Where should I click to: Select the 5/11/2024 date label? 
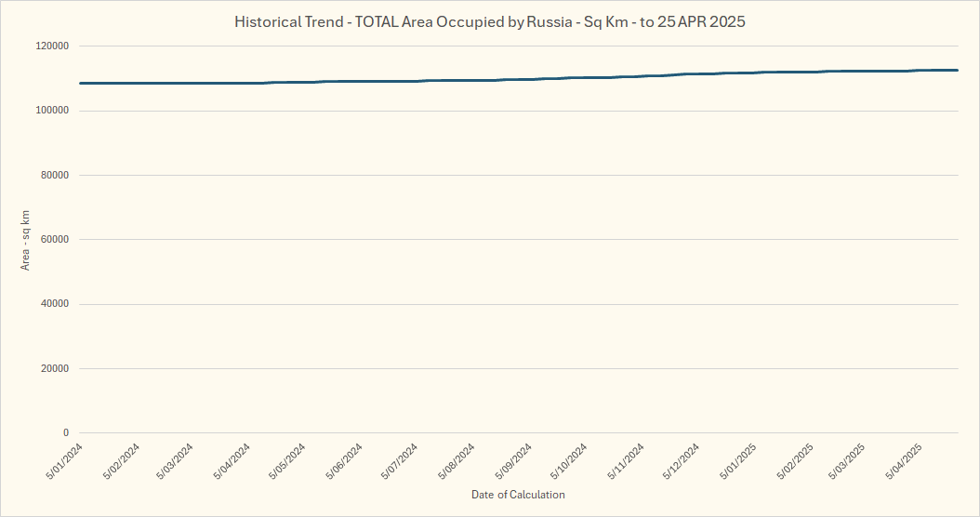[626, 461]
